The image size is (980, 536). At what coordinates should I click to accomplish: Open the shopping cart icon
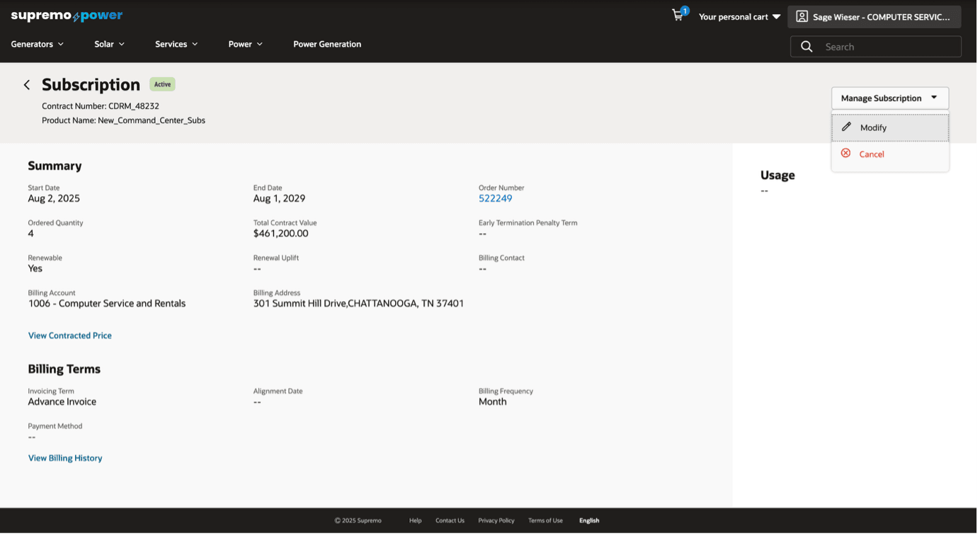(x=678, y=16)
